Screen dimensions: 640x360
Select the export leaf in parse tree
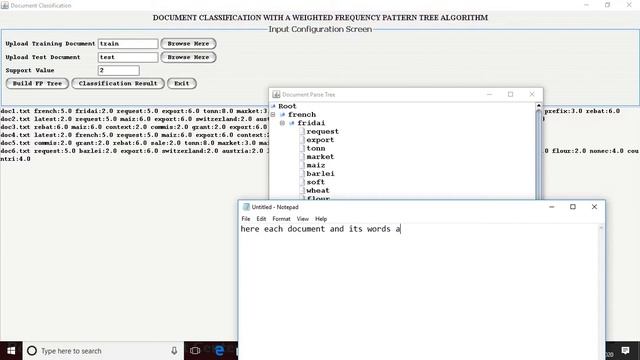click(x=320, y=140)
